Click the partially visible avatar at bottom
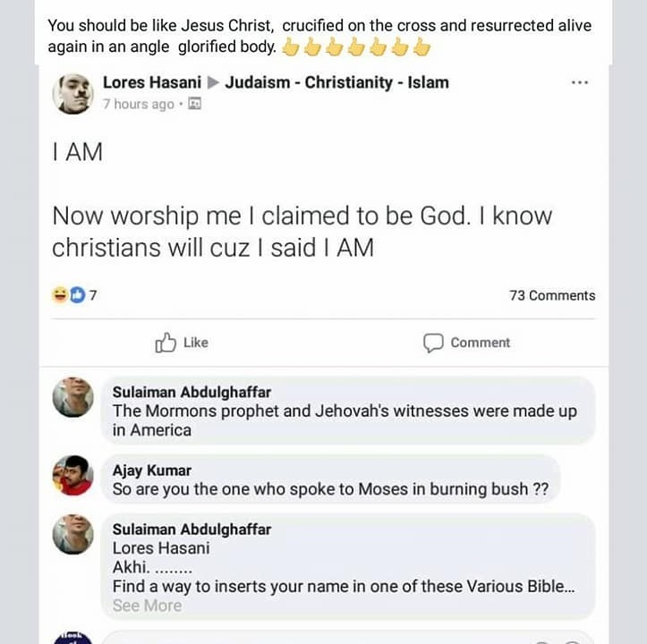Viewport: 647px width, 644px height. [72, 637]
